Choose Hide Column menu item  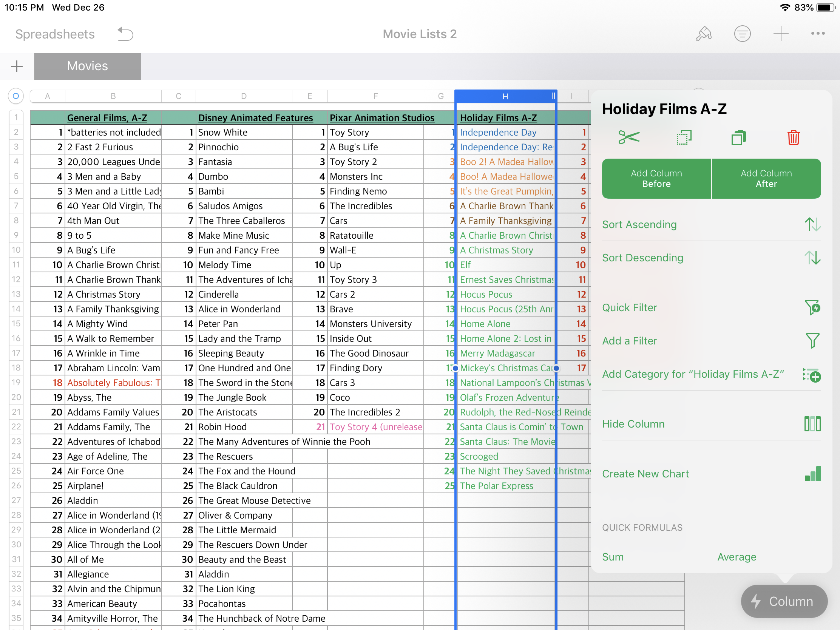711,424
